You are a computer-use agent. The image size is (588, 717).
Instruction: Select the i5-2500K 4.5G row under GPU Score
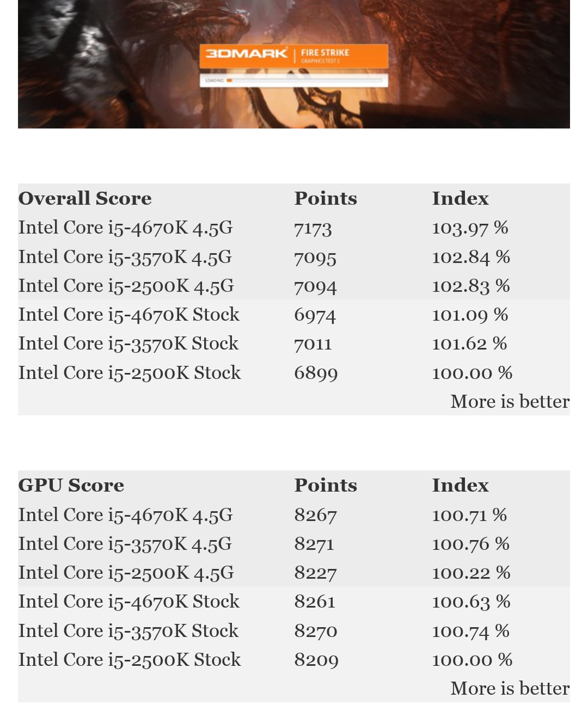point(126,573)
